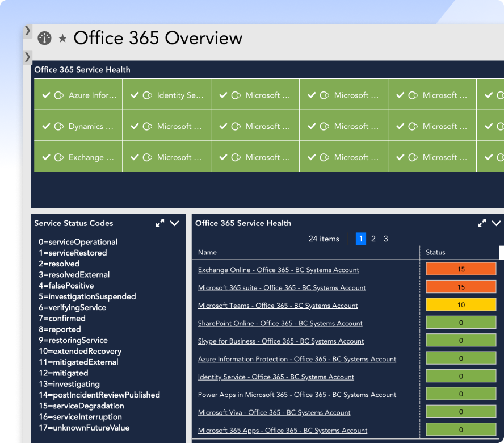Click 17=unknownFutureValue status code text
Viewport: 504px width, 443px height.
pyautogui.click(x=84, y=428)
